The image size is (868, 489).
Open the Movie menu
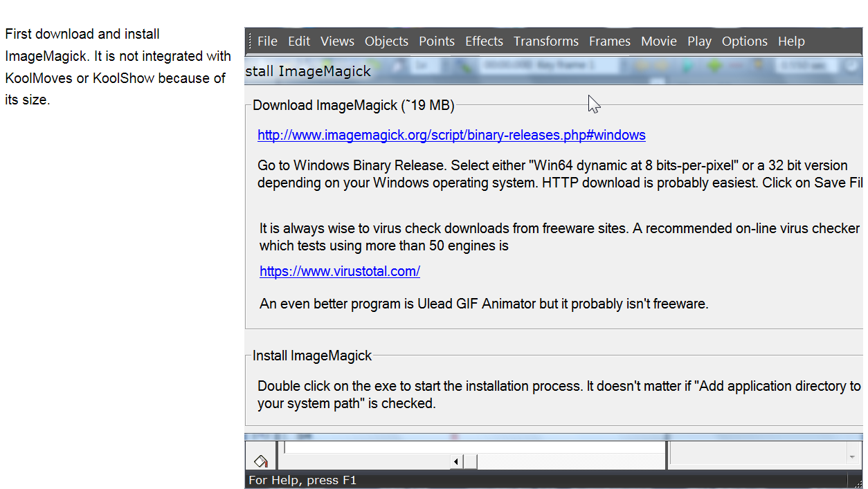pos(659,41)
